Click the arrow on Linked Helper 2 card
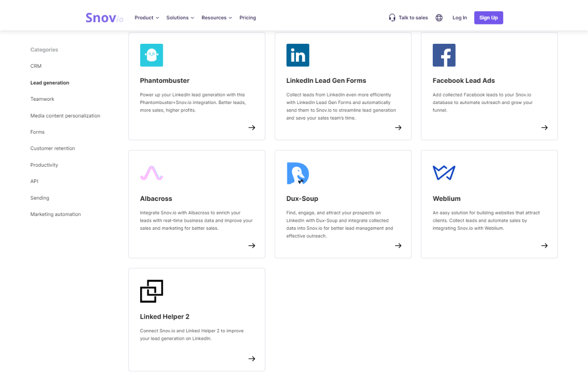Screen dimensions: 588x377 click(252, 359)
